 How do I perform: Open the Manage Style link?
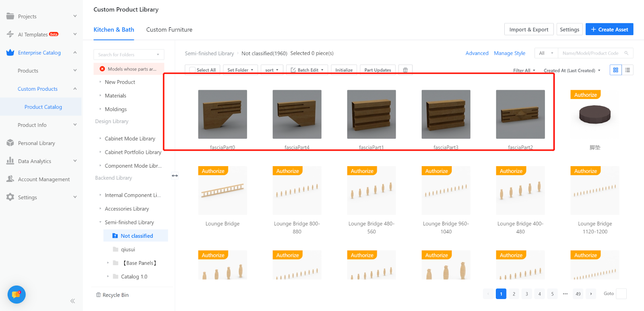click(509, 53)
